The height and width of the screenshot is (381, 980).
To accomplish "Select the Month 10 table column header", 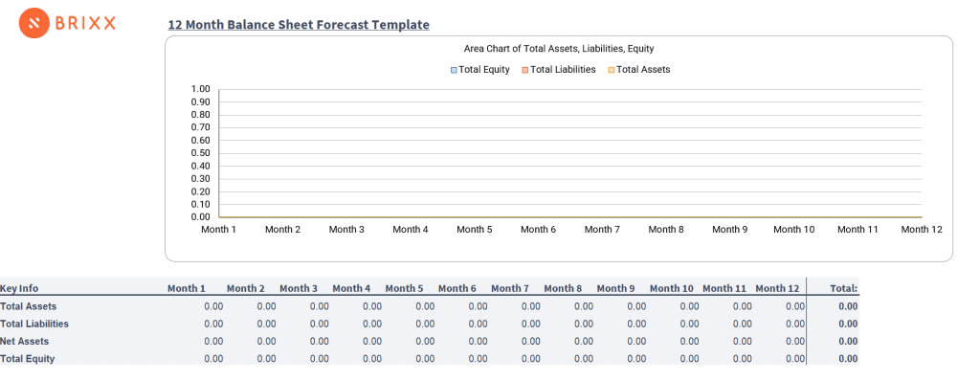I will pyautogui.click(x=671, y=288).
